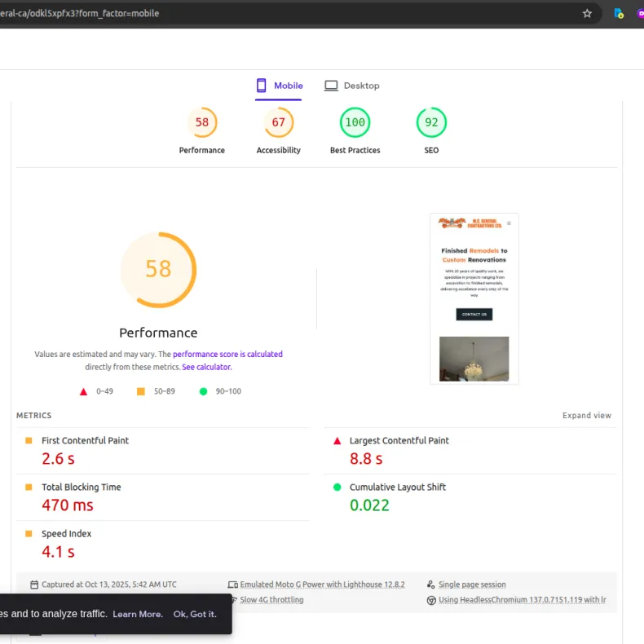Click the large Performance 58 circular gauge

point(158,270)
